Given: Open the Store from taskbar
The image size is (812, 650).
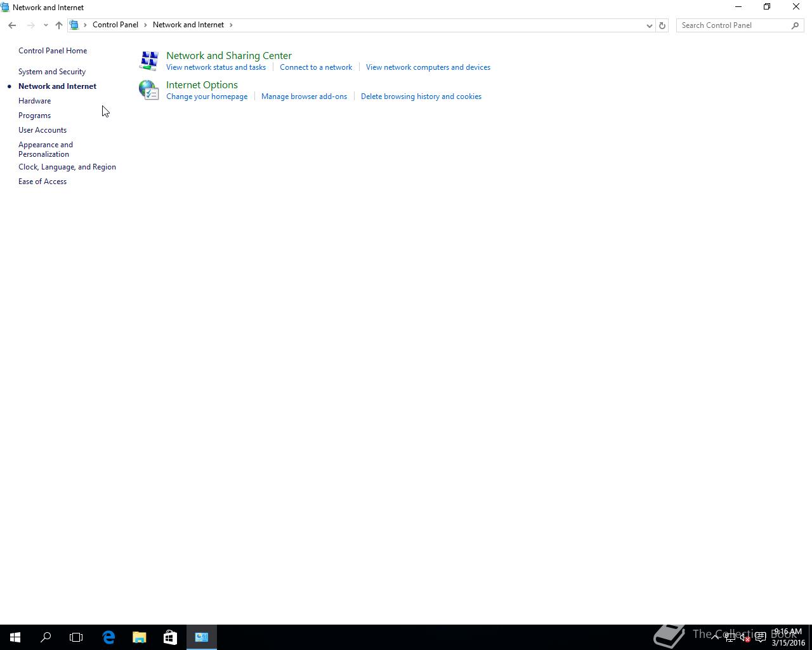Looking at the screenshot, I should (170, 637).
